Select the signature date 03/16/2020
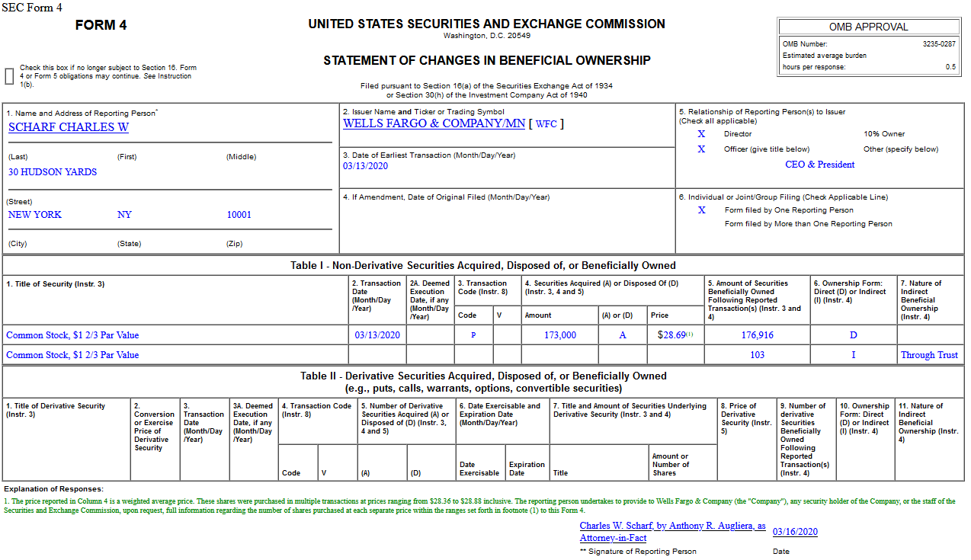971x560 pixels. click(795, 532)
